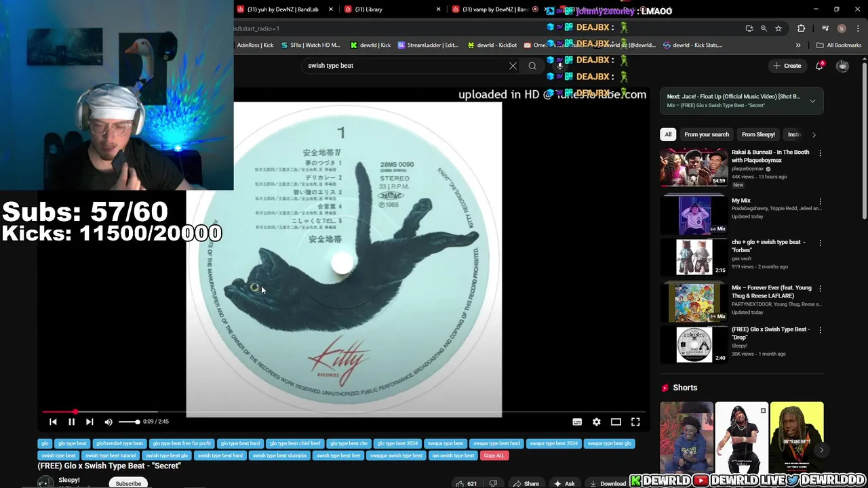Open the 'SFlix | Watch HD M...' bookmark
Screen dimensions: 868x488
click(x=310, y=45)
